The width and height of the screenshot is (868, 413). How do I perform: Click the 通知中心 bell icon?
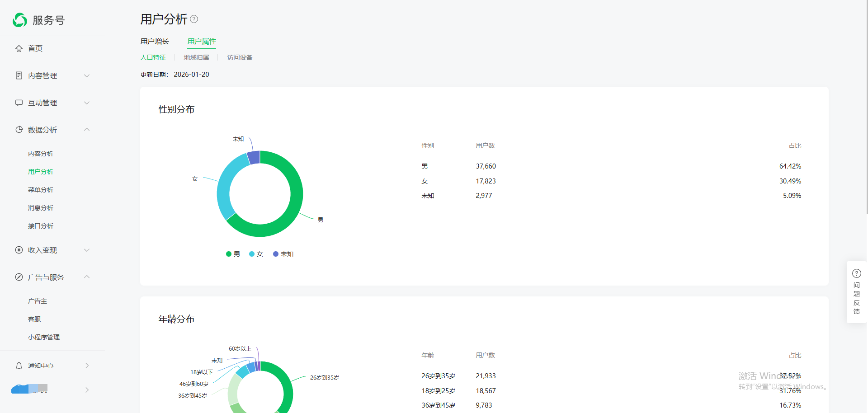point(19,366)
